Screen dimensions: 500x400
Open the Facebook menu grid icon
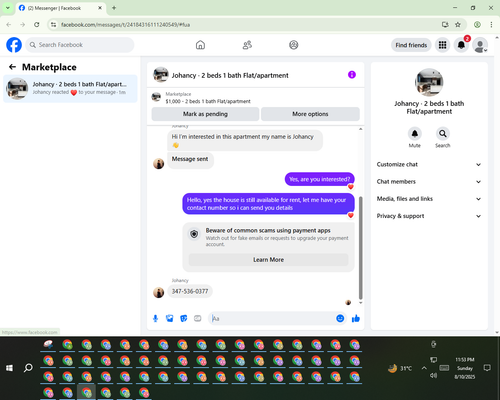[442, 45]
